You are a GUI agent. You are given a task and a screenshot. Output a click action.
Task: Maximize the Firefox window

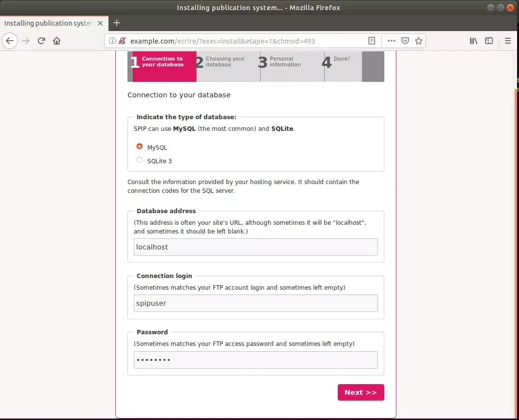501,7
